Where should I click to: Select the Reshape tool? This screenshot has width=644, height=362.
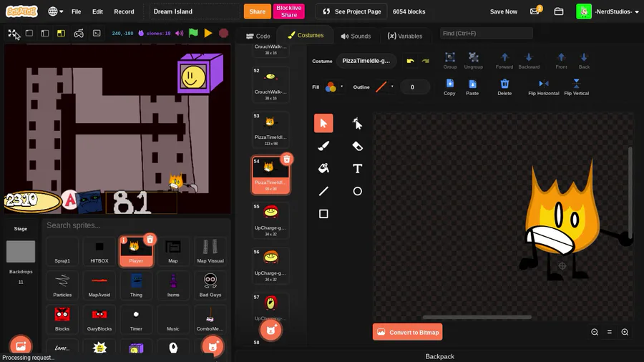(x=357, y=123)
